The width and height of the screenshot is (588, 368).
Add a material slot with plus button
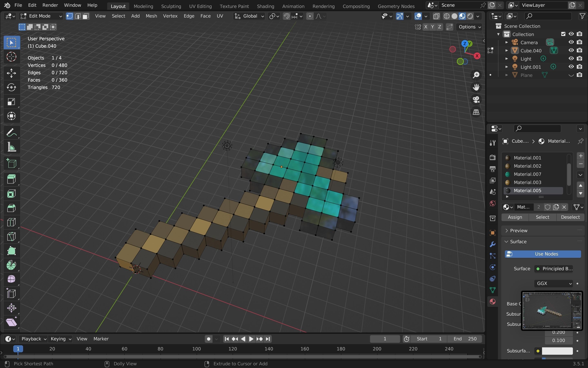(580, 156)
